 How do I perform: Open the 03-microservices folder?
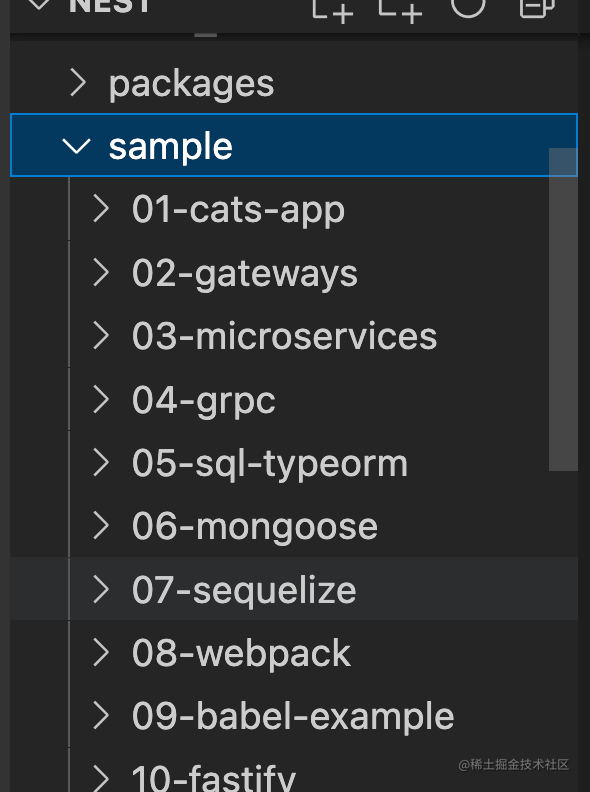[284, 336]
